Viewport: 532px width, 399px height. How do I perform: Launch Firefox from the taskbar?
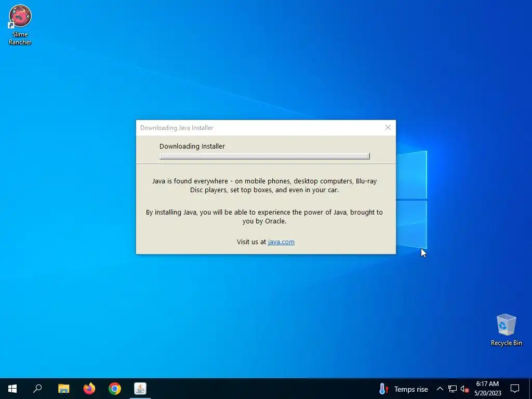coord(89,389)
